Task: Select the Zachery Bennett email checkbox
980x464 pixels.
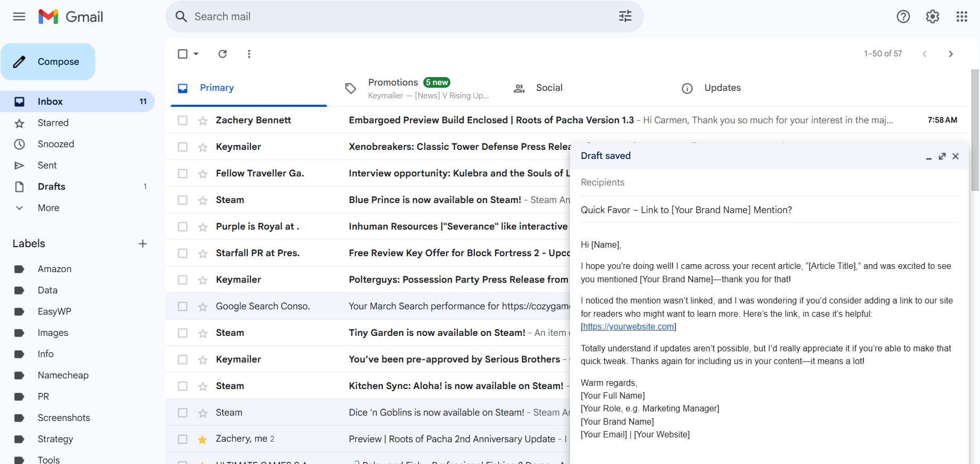Action: pyautogui.click(x=182, y=121)
